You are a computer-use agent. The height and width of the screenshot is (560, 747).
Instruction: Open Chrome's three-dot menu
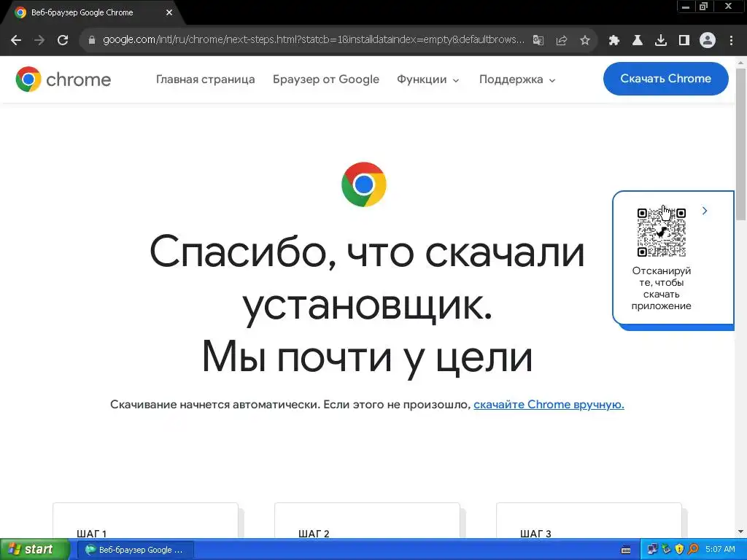click(731, 40)
